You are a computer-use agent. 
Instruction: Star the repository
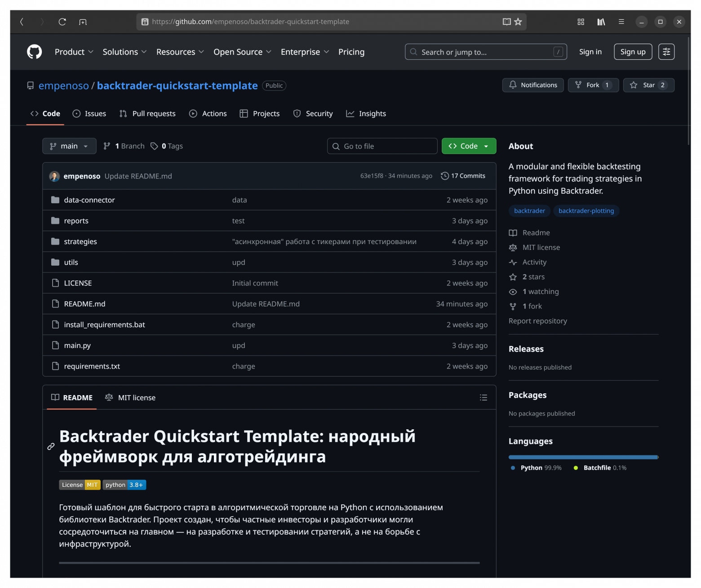coord(648,85)
